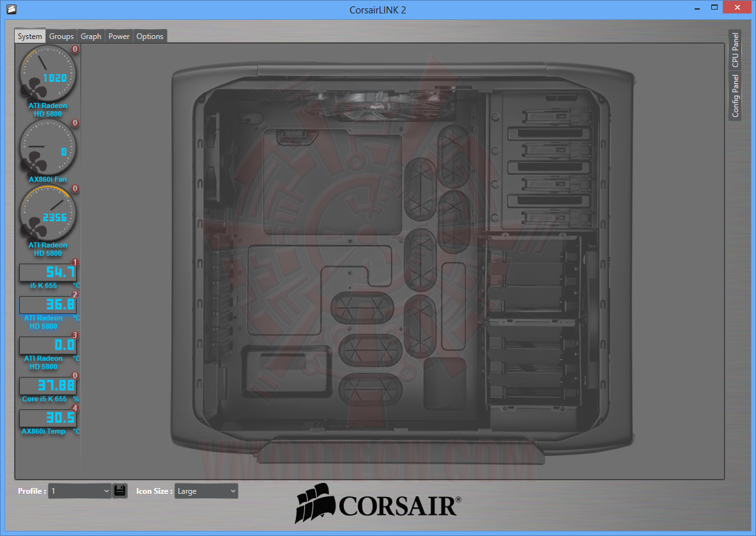
Task: Open the CPU Panel side tab
Action: (735, 50)
